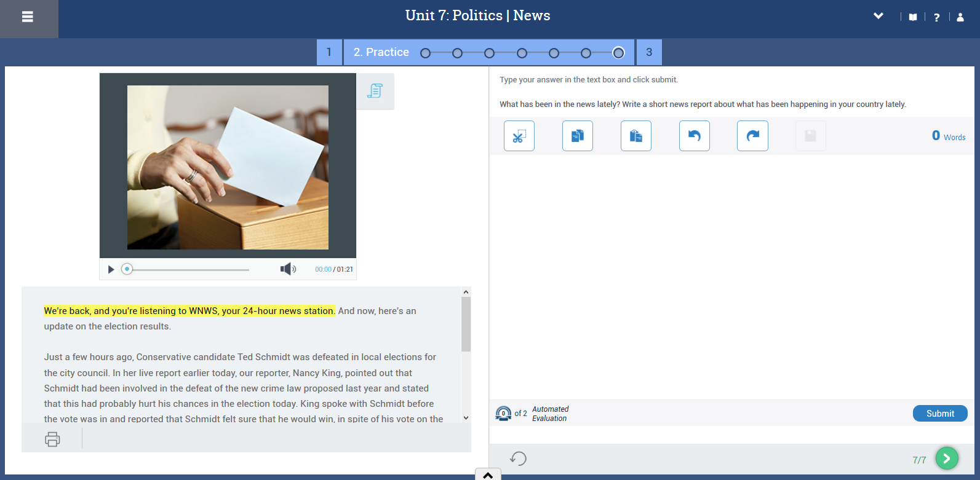Viewport: 980px width, 480px height.
Task: Click the Automated Evaluation badge icon
Action: pos(503,413)
